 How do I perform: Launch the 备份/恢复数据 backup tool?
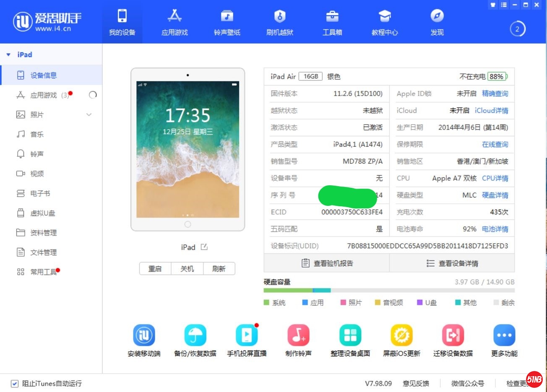pos(195,340)
